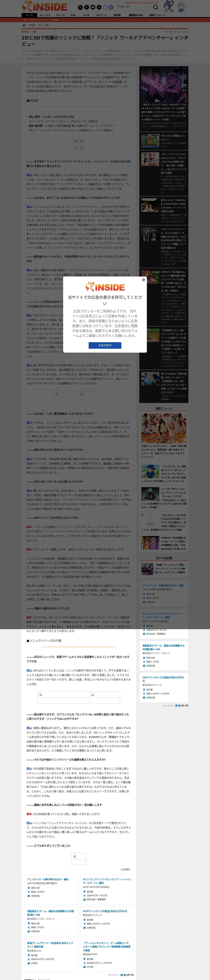Click the 任天堂 breadcrumb link
The width and height of the screenshot is (210, 980).
click(x=32, y=25)
